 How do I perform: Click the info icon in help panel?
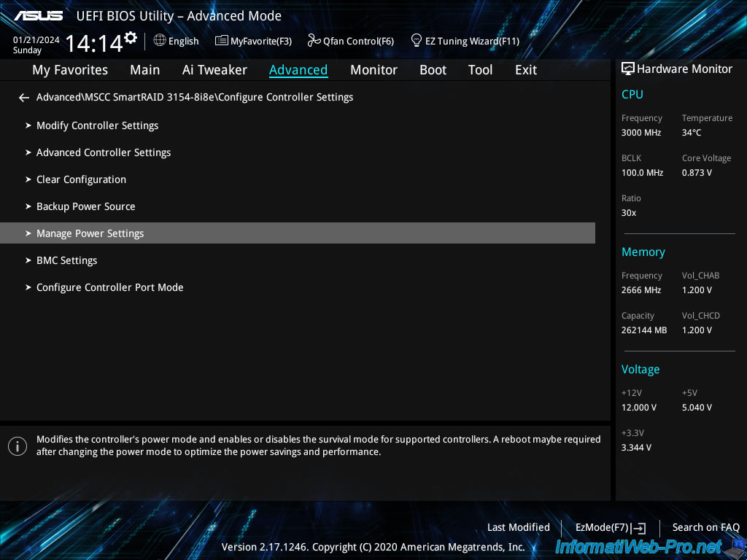pos(18,446)
